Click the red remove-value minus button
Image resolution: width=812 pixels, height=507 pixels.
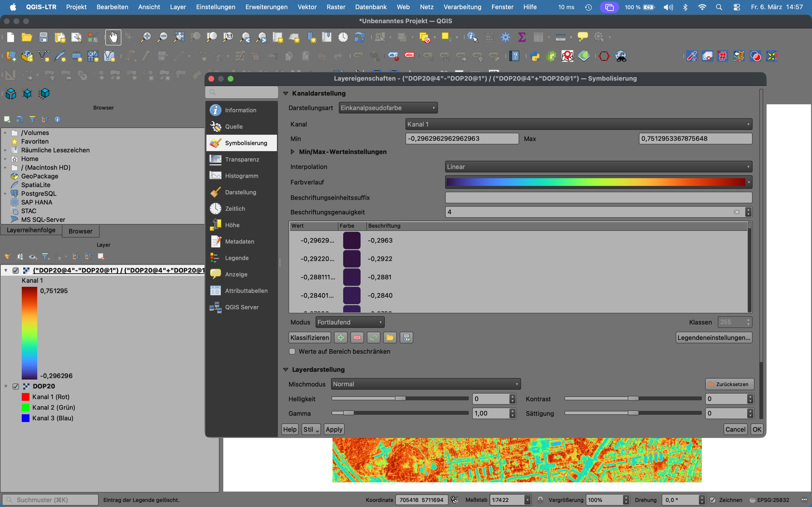[357, 338]
